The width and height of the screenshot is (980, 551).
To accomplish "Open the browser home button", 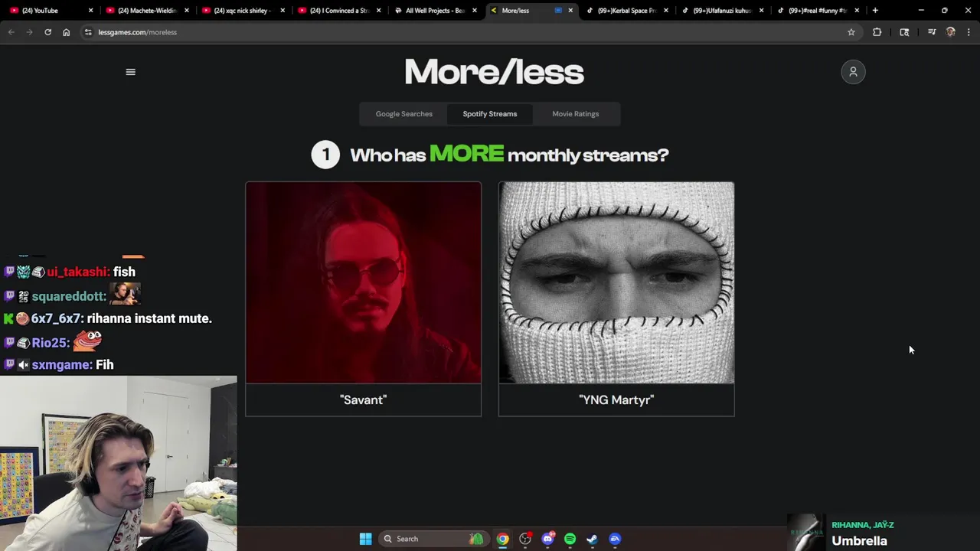I will click(66, 32).
